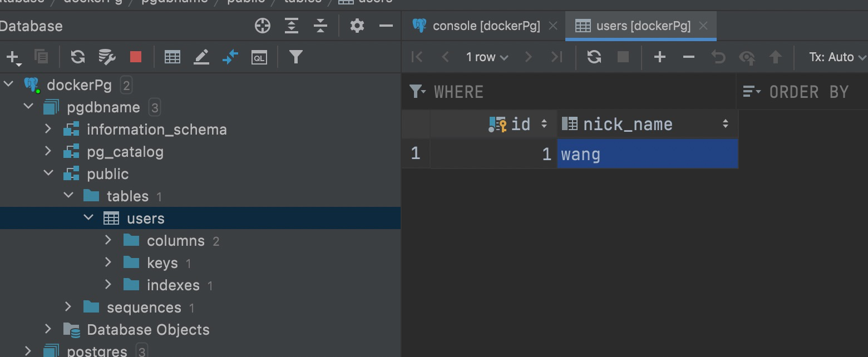Toggle sorting on the nick_name column

point(726,123)
